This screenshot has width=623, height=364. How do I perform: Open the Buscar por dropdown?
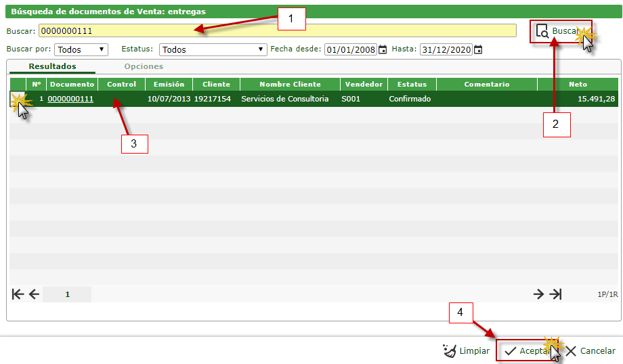point(81,49)
